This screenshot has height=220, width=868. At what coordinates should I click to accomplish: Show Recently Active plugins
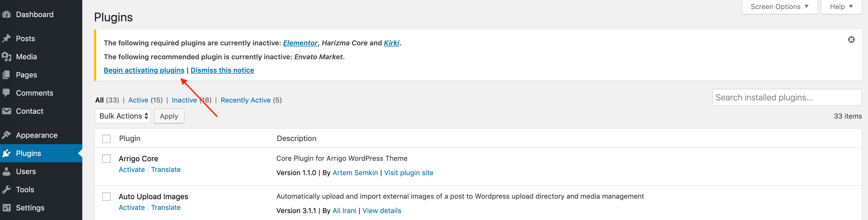[245, 100]
